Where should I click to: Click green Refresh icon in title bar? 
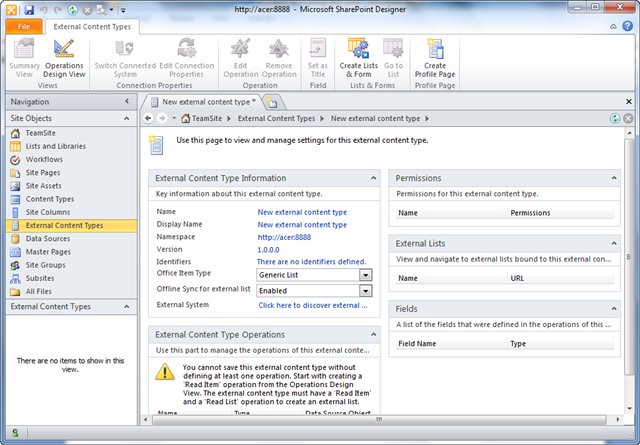click(x=73, y=9)
